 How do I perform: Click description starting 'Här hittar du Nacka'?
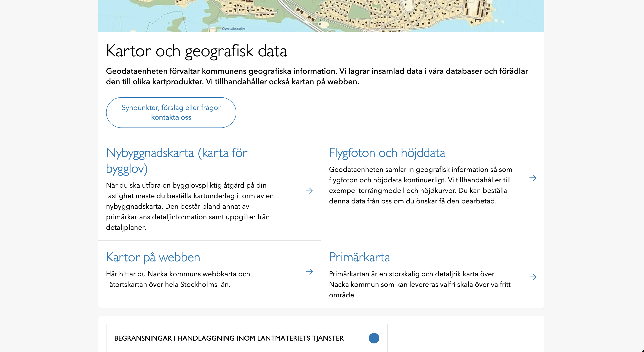click(x=178, y=279)
